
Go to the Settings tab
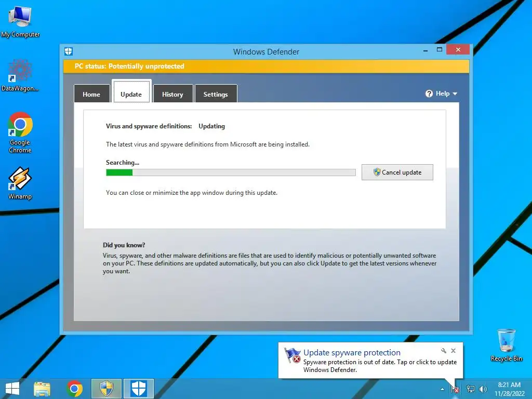(216, 94)
